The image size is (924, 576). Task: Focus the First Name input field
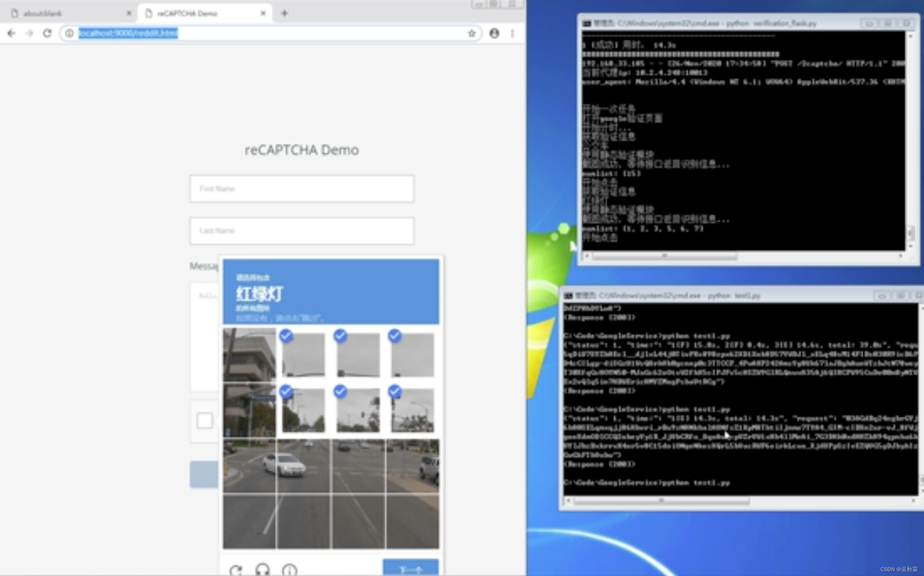coord(302,189)
